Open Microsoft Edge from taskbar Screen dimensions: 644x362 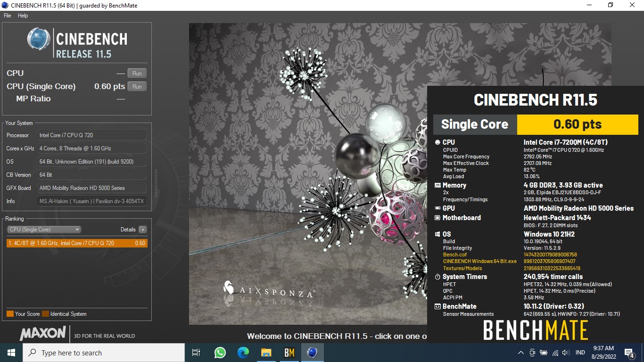(243, 353)
